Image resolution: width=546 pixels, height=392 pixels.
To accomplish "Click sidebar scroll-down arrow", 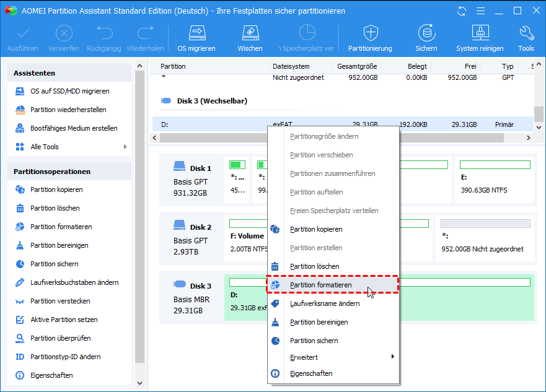I will [x=139, y=383].
